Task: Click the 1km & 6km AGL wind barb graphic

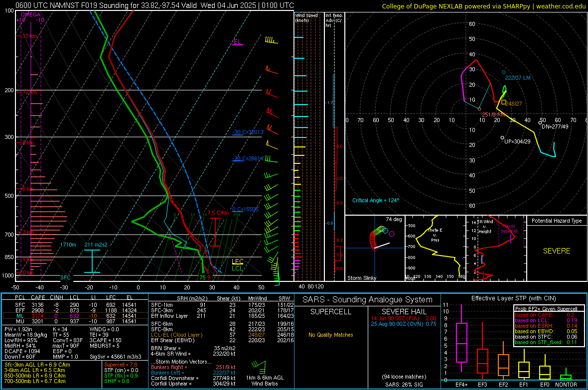Action: click(x=259, y=367)
